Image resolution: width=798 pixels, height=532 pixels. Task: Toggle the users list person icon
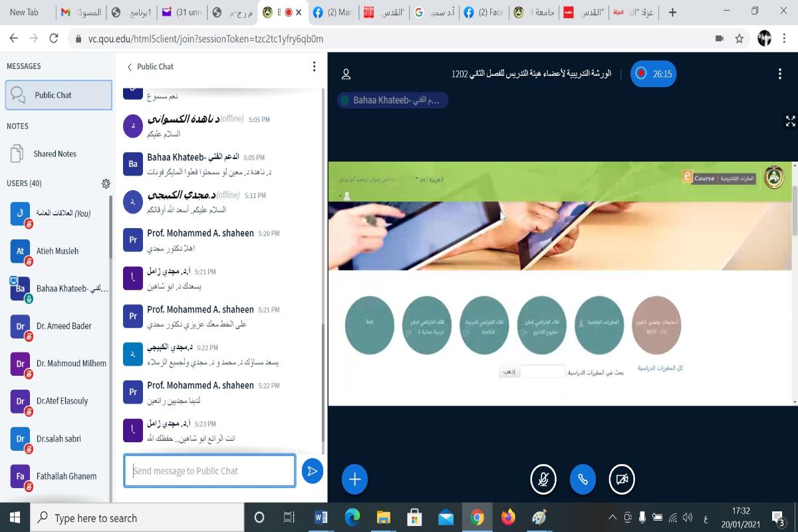point(346,74)
